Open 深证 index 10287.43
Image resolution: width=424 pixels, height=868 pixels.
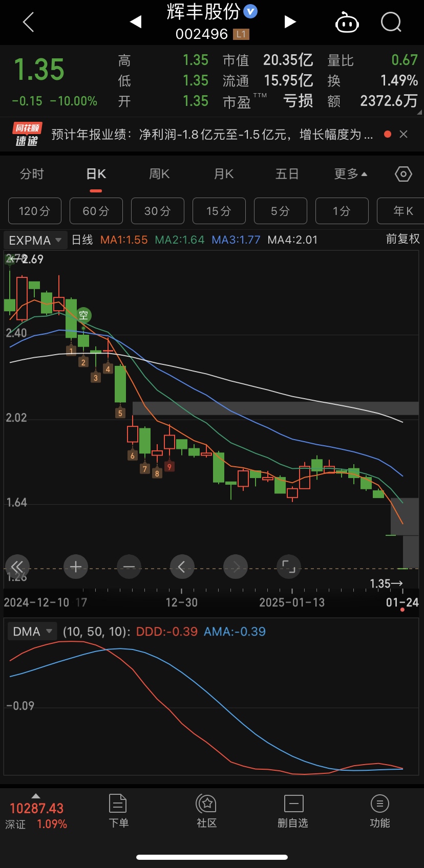37,809
